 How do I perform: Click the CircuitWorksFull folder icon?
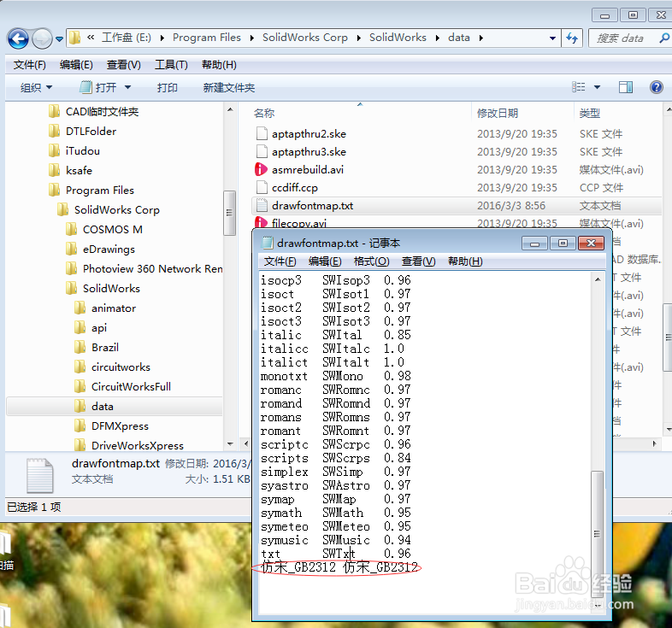coord(80,387)
